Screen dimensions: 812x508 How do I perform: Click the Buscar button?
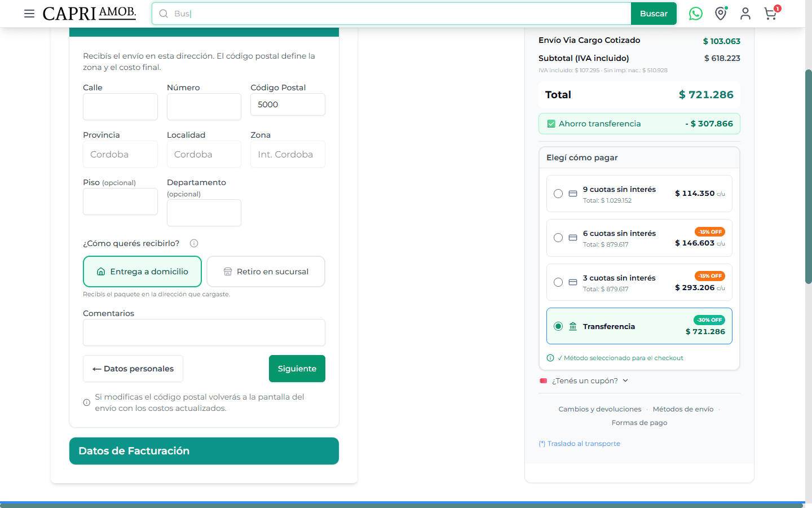(654, 14)
